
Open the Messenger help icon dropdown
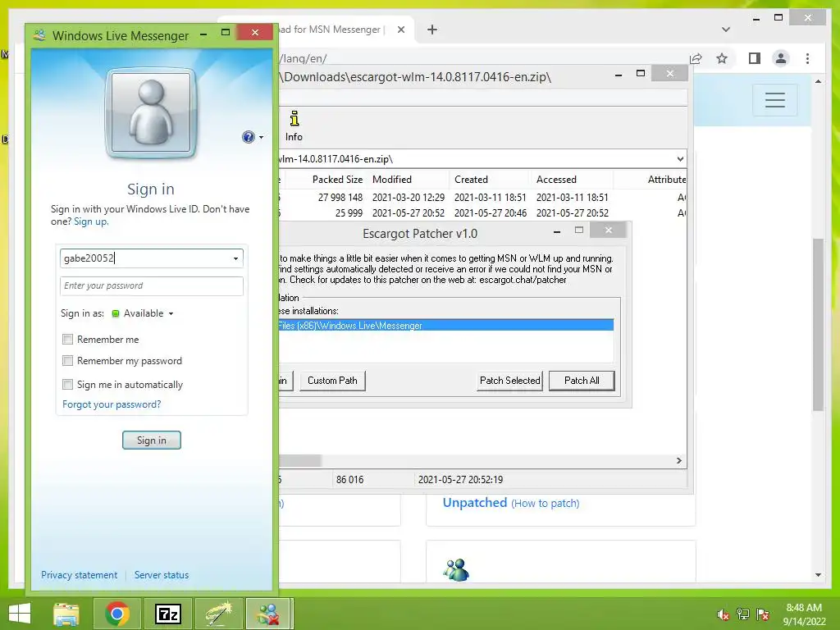[253, 137]
